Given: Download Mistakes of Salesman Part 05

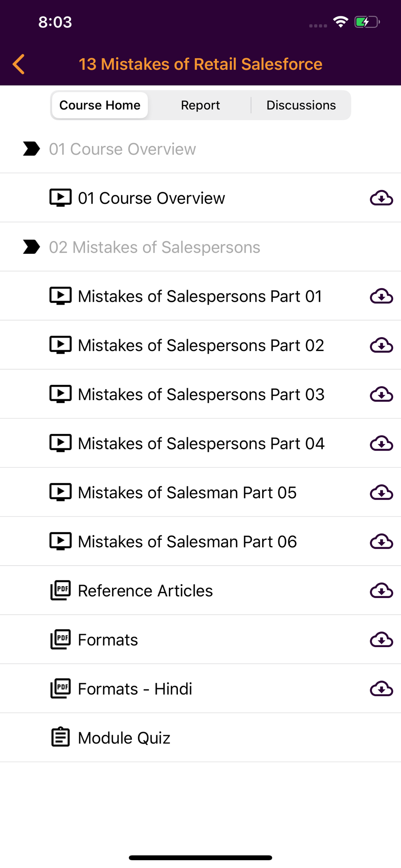Looking at the screenshot, I should click(381, 492).
